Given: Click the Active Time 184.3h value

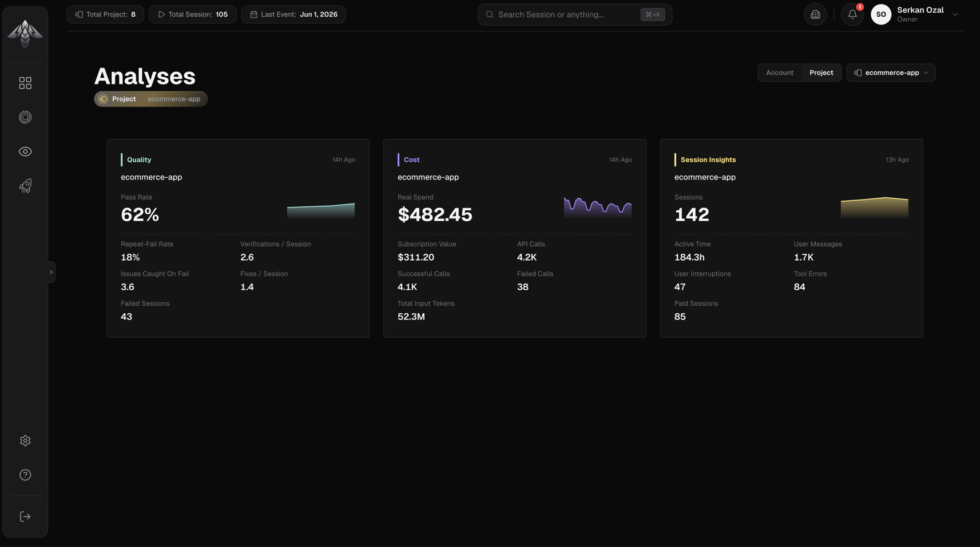Looking at the screenshot, I should tap(689, 257).
